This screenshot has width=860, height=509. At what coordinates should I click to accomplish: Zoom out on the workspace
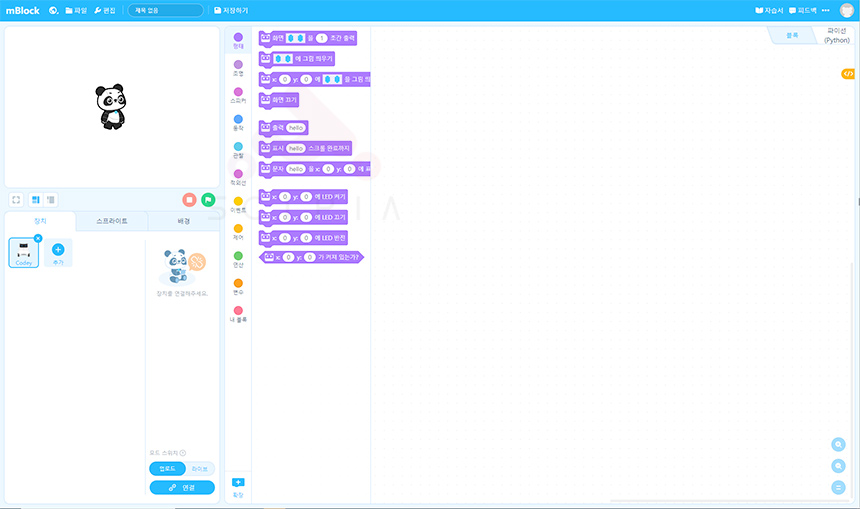838,466
